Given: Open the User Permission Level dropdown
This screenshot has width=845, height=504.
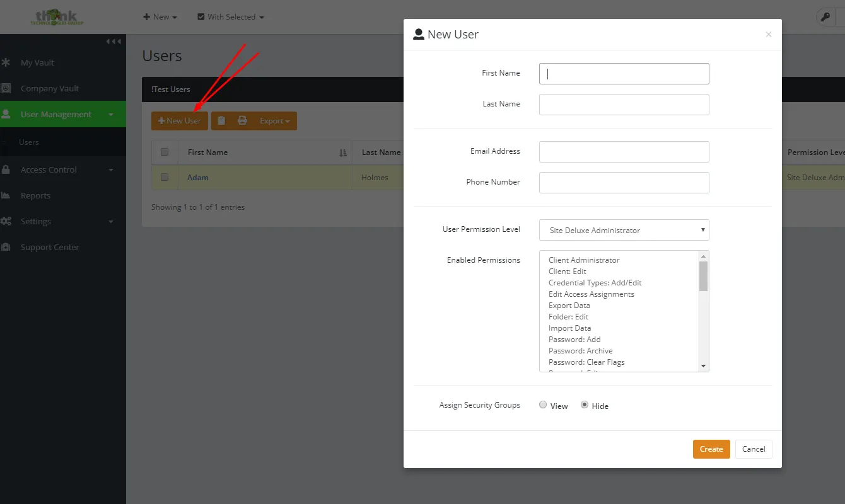Looking at the screenshot, I should tap(624, 230).
